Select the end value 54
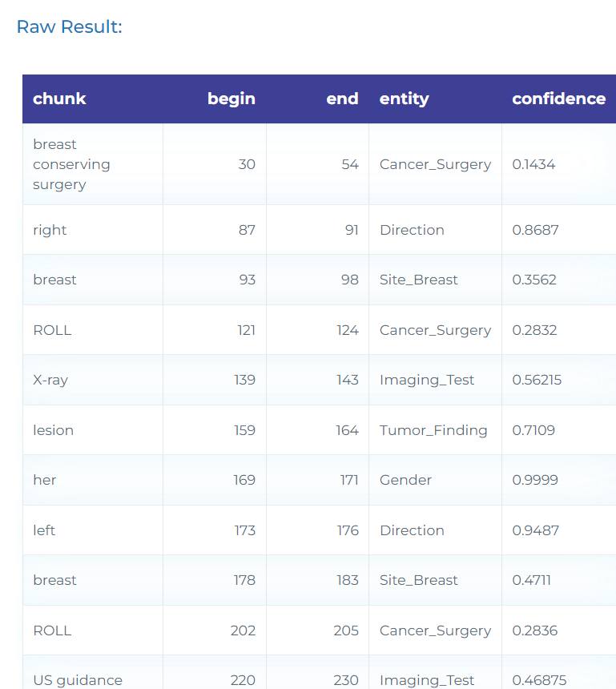Viewport: 616px width, 689px height. [x=350, y=164]
